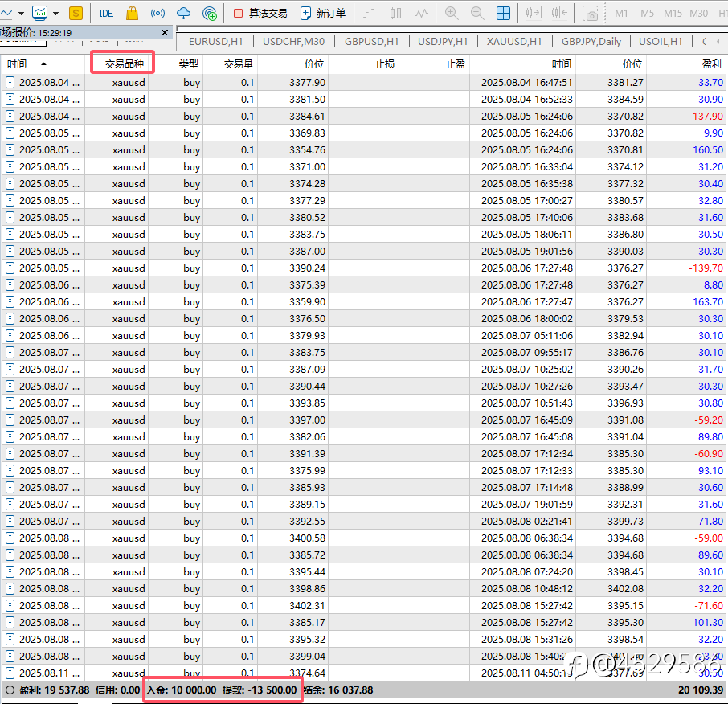Screen dimensions: 728x704
Task: Zoom in on the chart
Action: pos(452,13)
